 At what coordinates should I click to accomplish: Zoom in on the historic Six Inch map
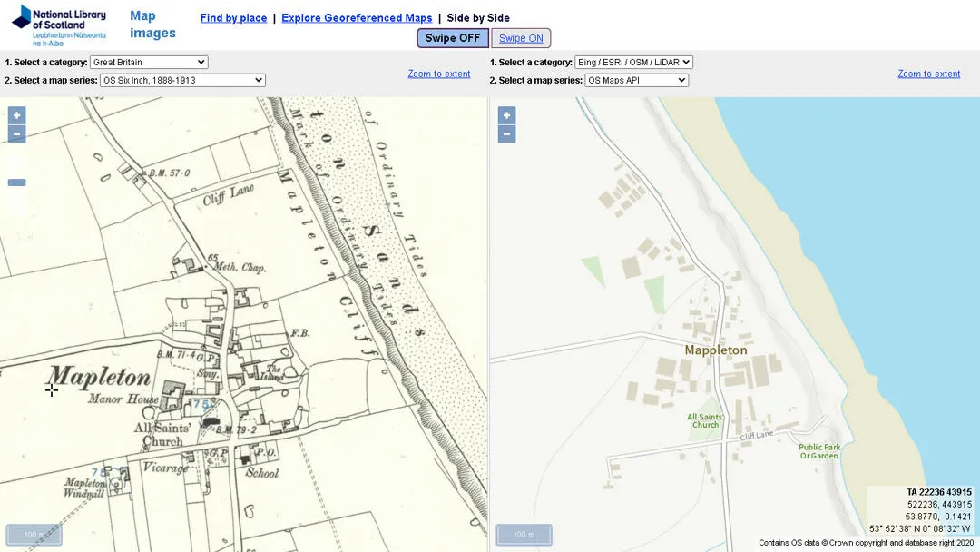[15, 114]
